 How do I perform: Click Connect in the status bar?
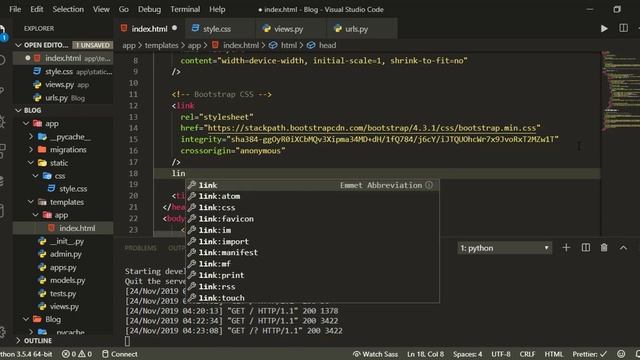coord(120,354)
